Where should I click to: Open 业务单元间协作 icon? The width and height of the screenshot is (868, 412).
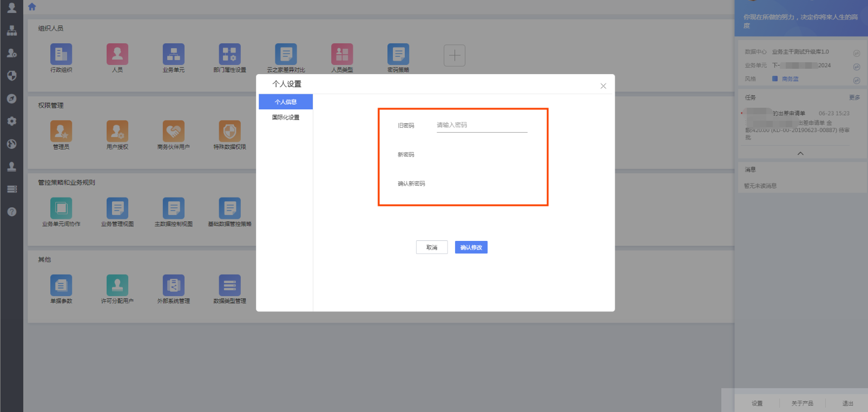tap(61, 208)
